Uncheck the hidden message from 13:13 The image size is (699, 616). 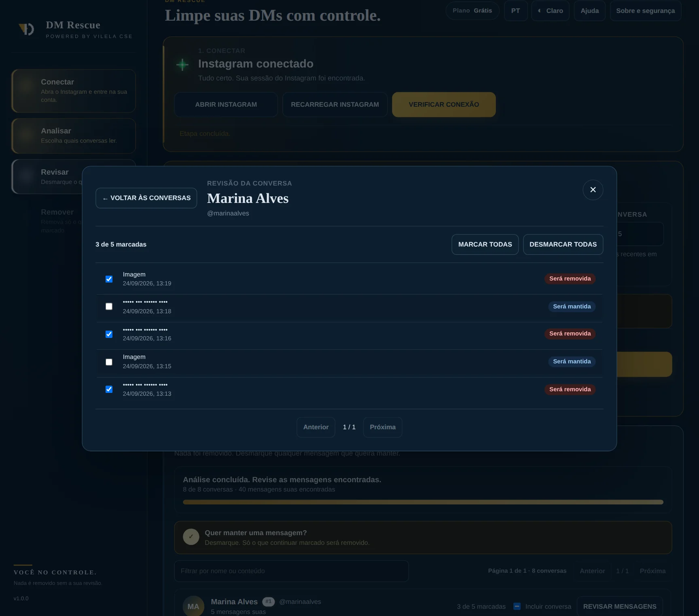(x=109, y=389)
